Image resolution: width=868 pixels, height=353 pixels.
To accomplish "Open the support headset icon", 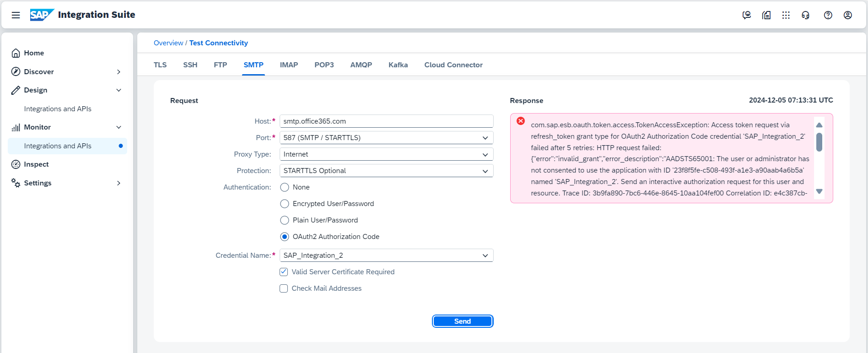I will (806, 15).
